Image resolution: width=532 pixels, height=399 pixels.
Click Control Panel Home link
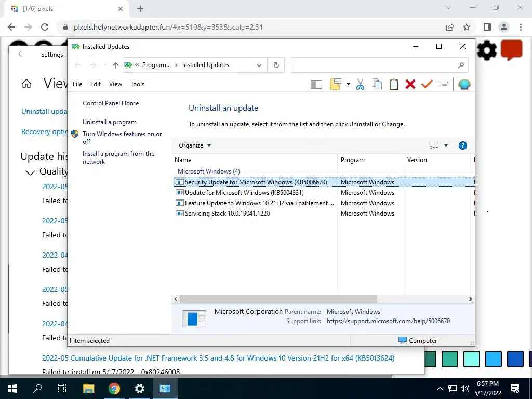click(x=111, y=103)
